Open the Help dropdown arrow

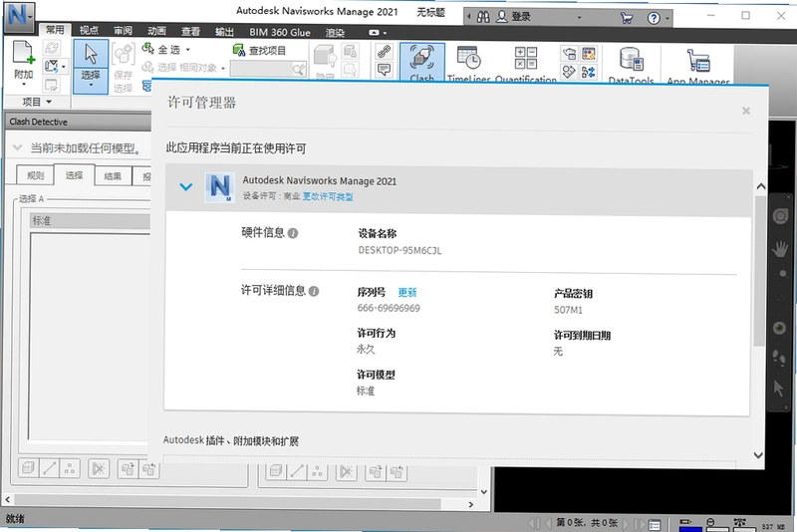click(667, 19)
